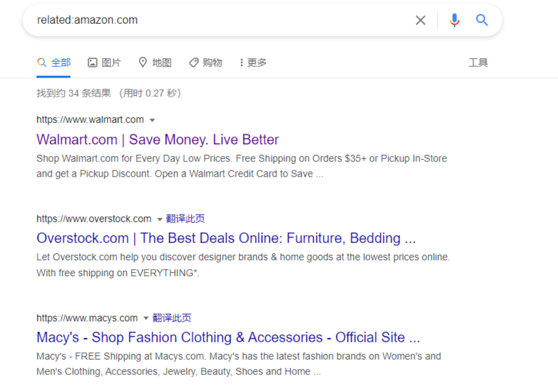Open the 更多 menu of result categories
This screenshot has width=558, height=392.
252,62
